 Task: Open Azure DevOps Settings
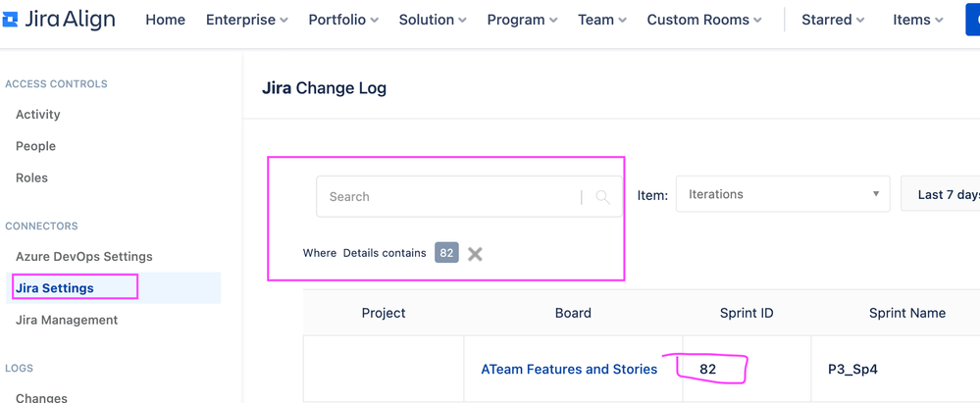(84, 257)
